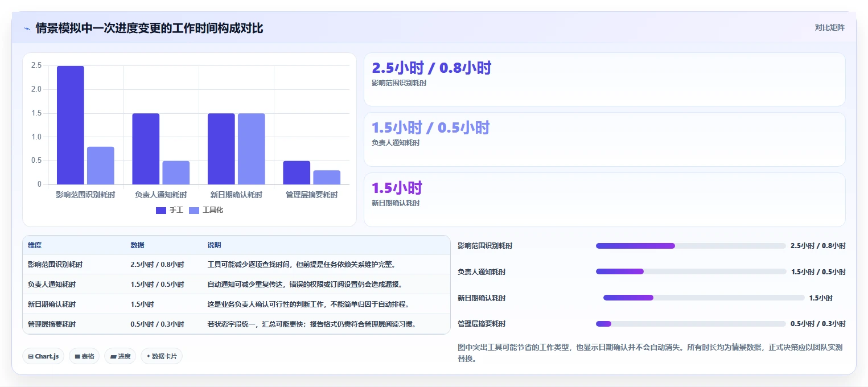The image size is (868, 387).
Task: Click the table value 0.5小时 / 0.3小时
Action: point(157,324)
